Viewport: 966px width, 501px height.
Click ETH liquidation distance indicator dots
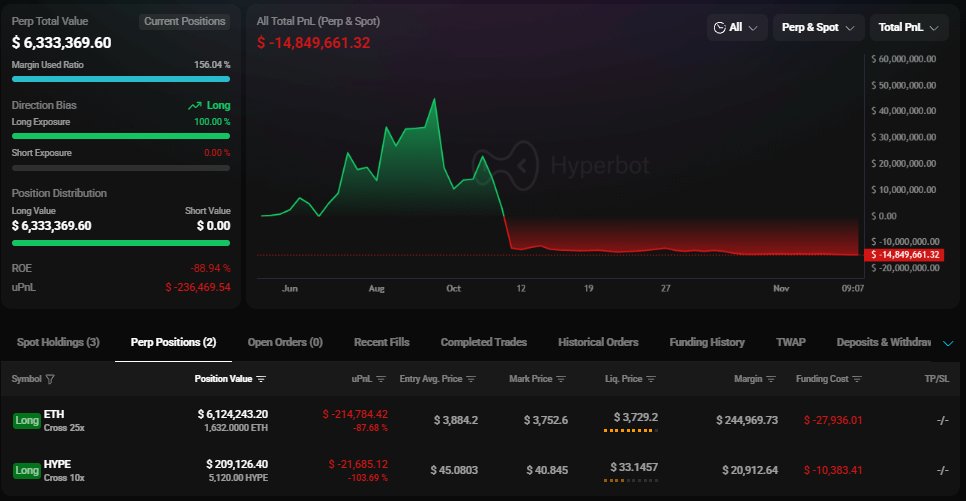631,430
